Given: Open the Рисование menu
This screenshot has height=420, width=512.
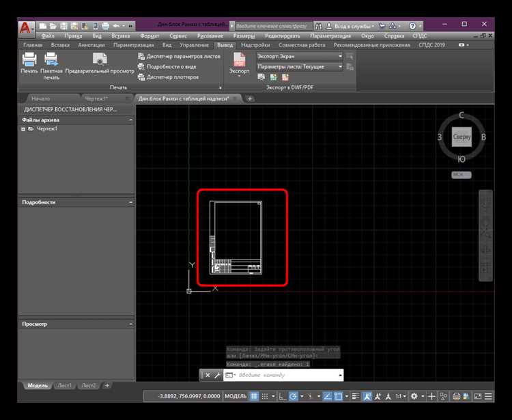Looking at the screenshot, I should pyautogui.click(x=210, y=36).
